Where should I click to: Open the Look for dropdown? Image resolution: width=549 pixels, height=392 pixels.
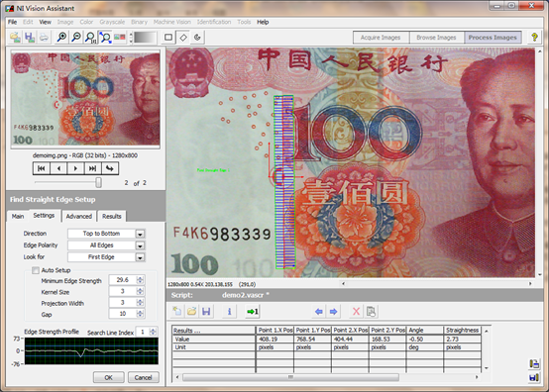pos(140,257)
